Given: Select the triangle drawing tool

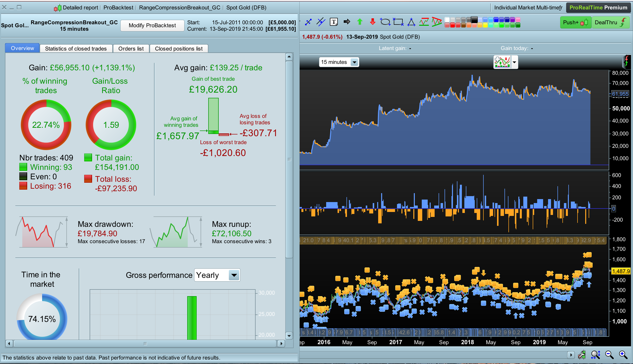Looking at the screenshot, I should click(411, 22).
